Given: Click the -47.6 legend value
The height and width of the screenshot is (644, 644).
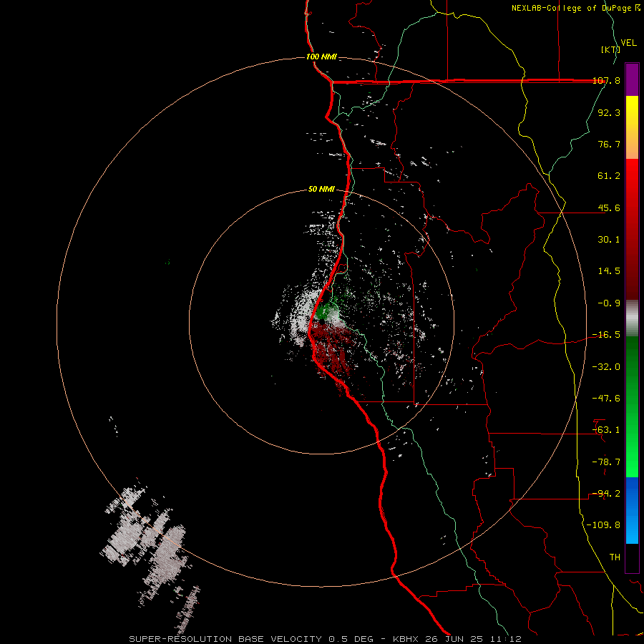Looking at the screenshot, I should click(606, 399).
